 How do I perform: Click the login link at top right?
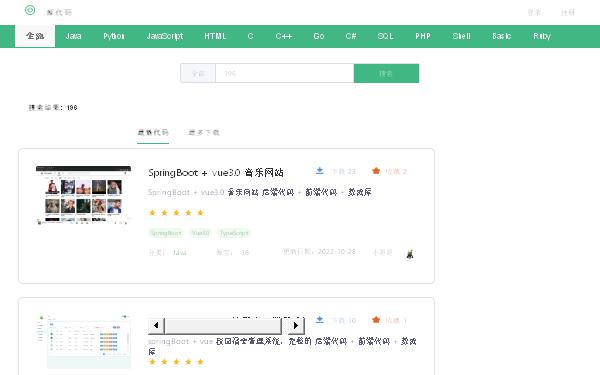click(534, 12)
